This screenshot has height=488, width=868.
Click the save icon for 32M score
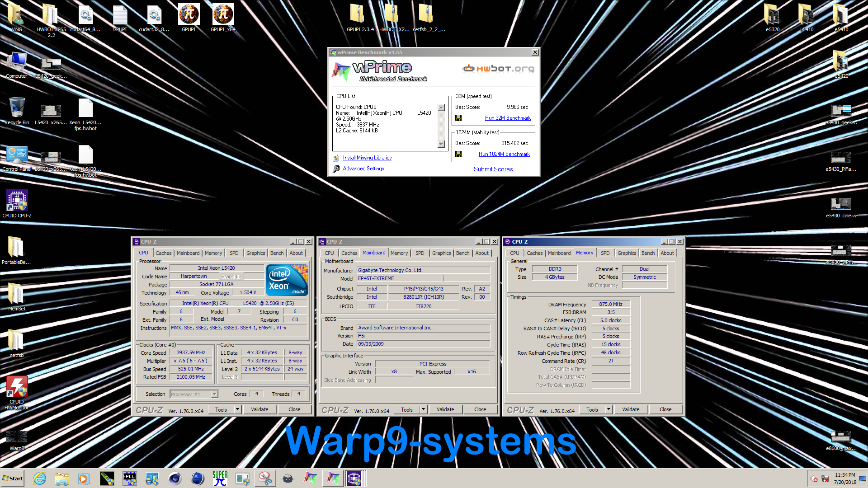(x=458, y=118)
